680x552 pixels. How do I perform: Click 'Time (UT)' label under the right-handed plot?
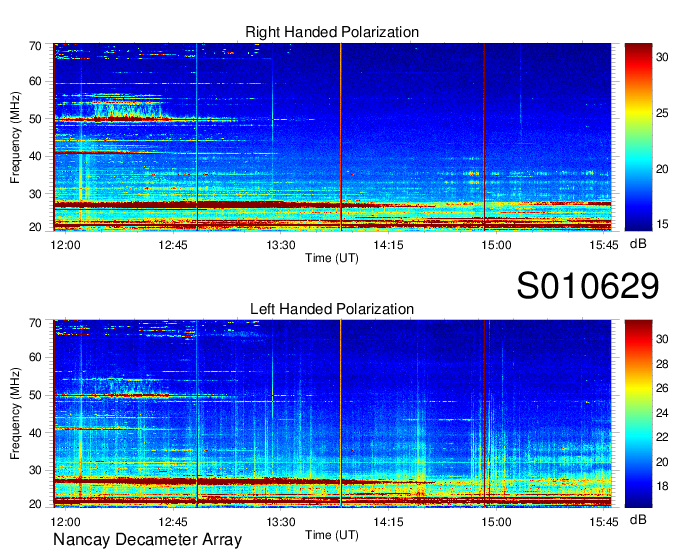[x=332, y=258]
